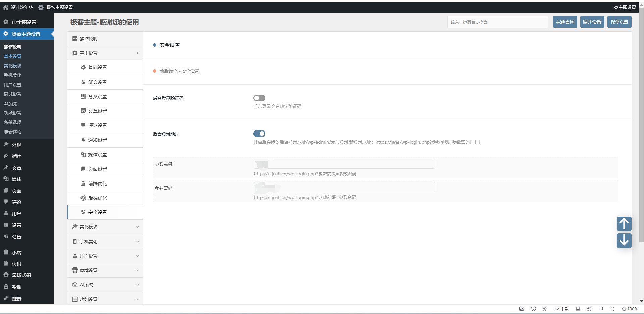Click the shield icon for 安全设置

pyautogui.click(x=83, y=212)
